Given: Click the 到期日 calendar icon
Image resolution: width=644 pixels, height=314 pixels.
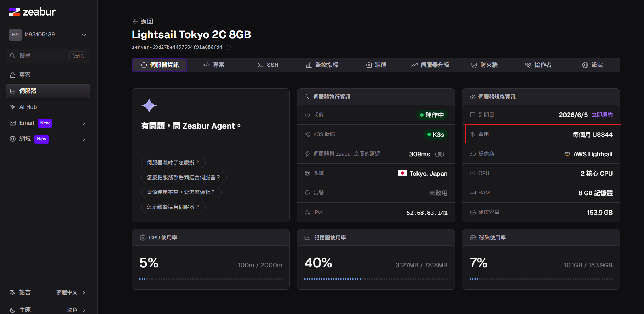Looking at the screenshot, I should click(472, 115).
